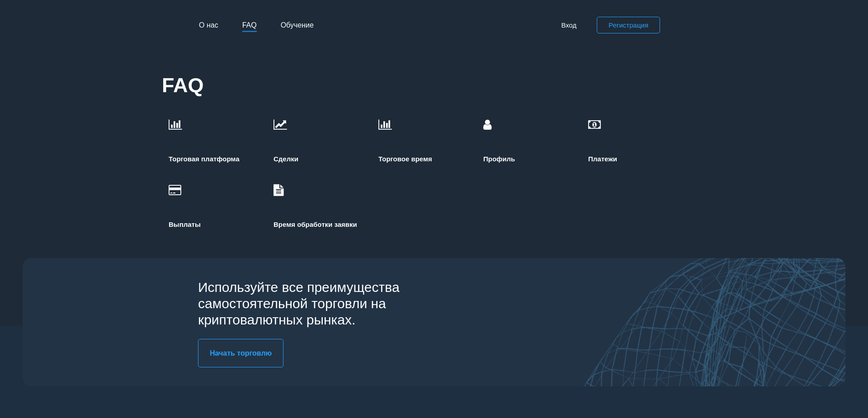Open the Торговое время FAQ category
The image size is (868, 418).
pyautogui.click(x=405, y=159)
